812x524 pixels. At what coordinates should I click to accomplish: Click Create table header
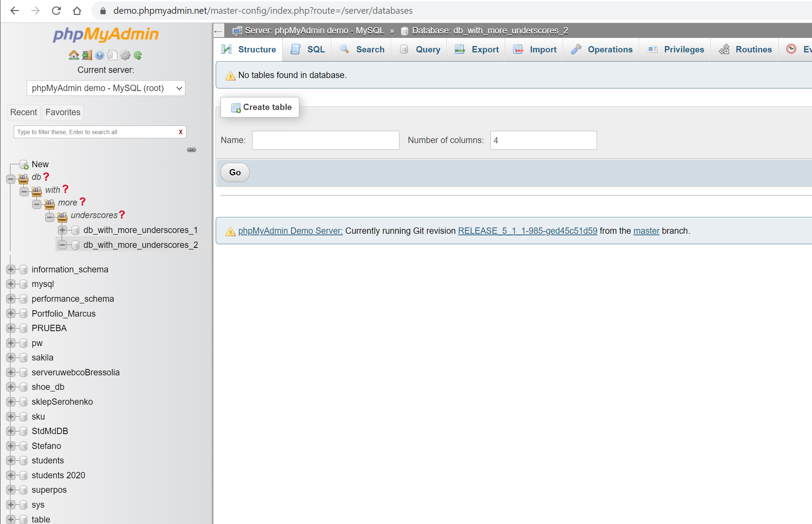point(260,107)
